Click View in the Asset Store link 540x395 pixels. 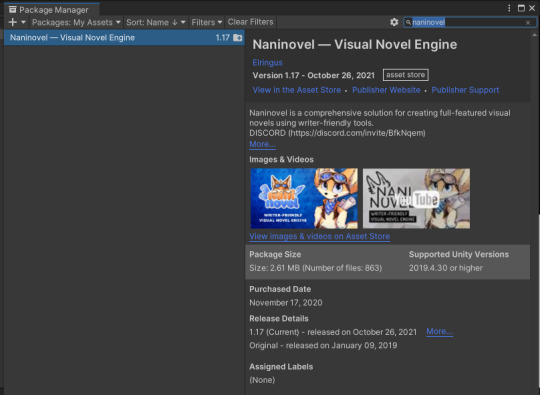[x=297, y=90]
